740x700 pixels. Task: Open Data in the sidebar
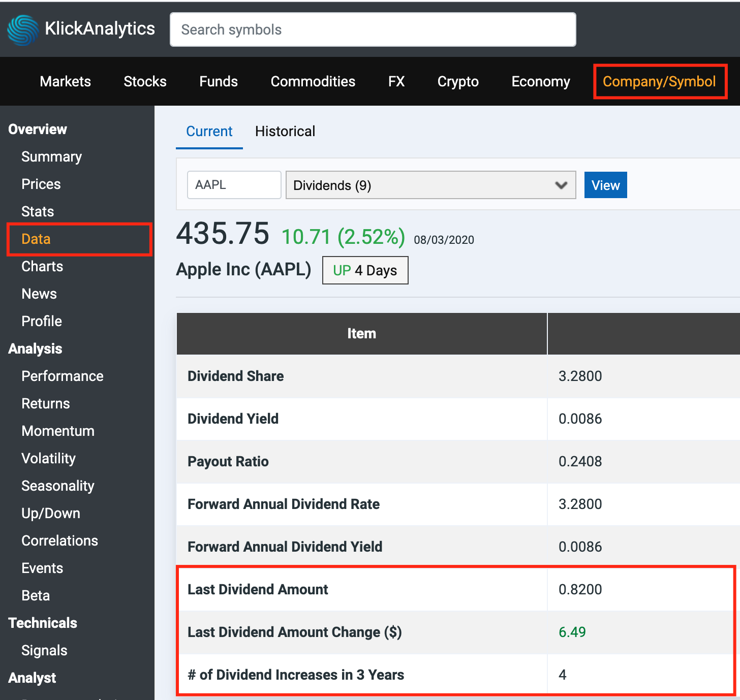pos(36,239)
